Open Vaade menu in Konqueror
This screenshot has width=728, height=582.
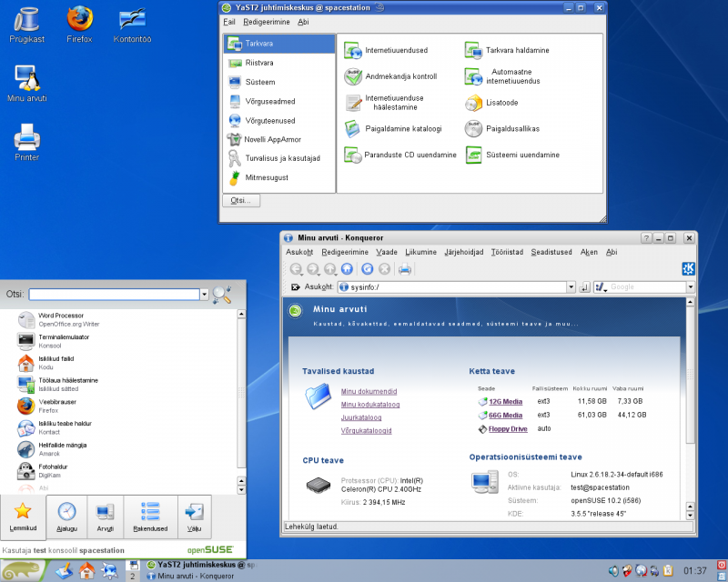pyautogui.click(x=387, y=252)
